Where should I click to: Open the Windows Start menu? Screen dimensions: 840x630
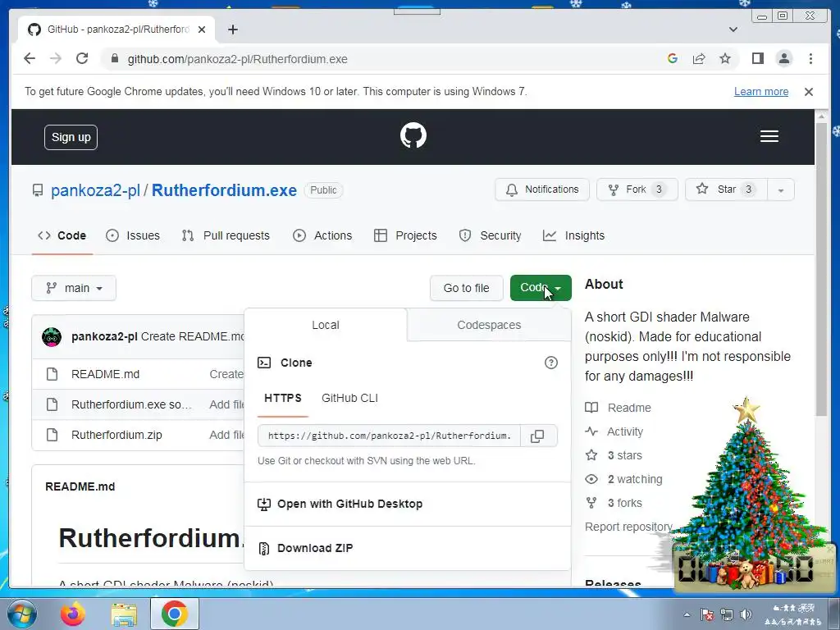(22, 614)
